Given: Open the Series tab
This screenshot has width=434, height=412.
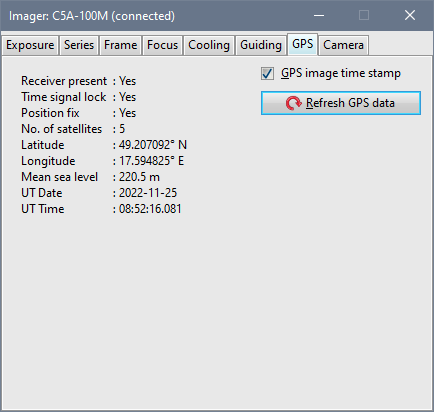Looking at the screenshot, I should [79, 45].
